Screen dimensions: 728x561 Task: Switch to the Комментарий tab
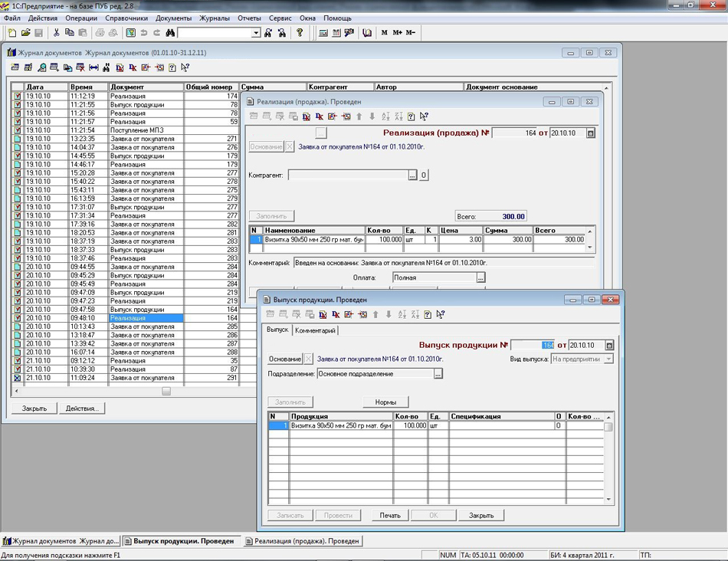pos(315,330)
